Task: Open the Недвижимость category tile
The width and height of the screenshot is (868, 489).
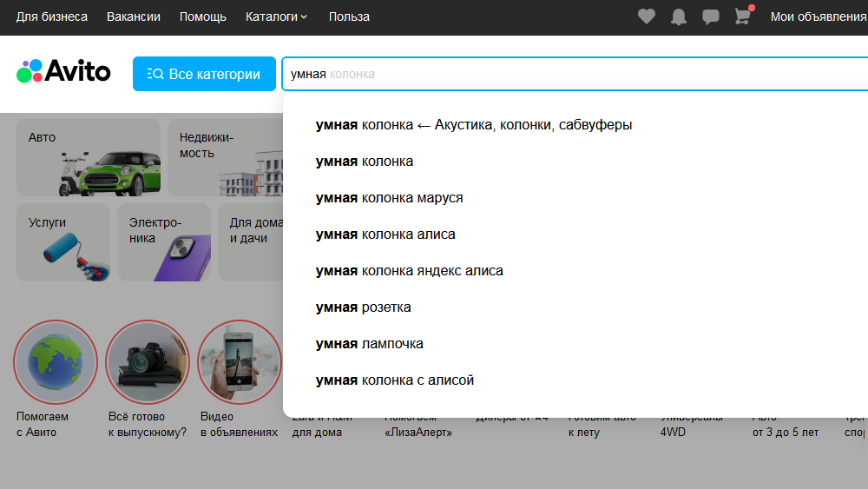Action: tap(226, 157)
